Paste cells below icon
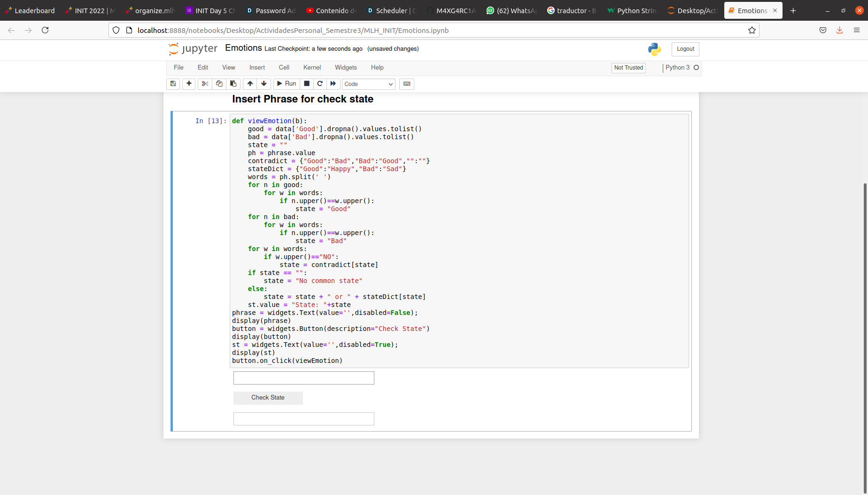The height and width of the screenshot is (495, 868). pos(233,84)
